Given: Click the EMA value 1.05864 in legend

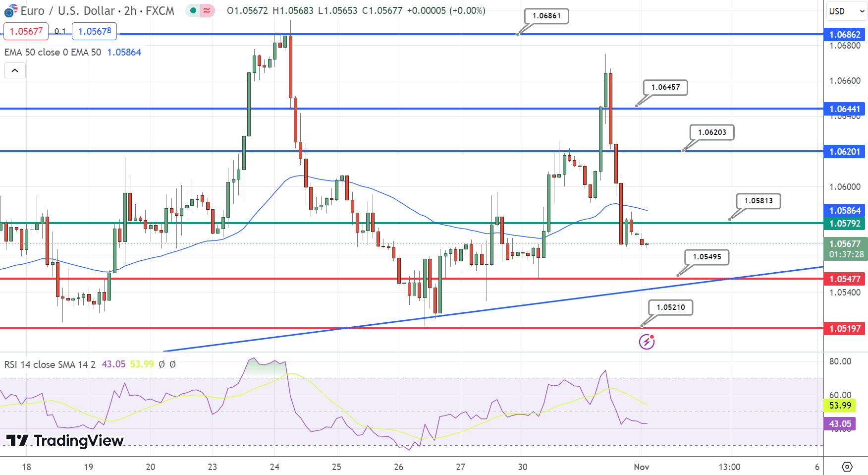Looking at the screenshot, I should 124,52.
